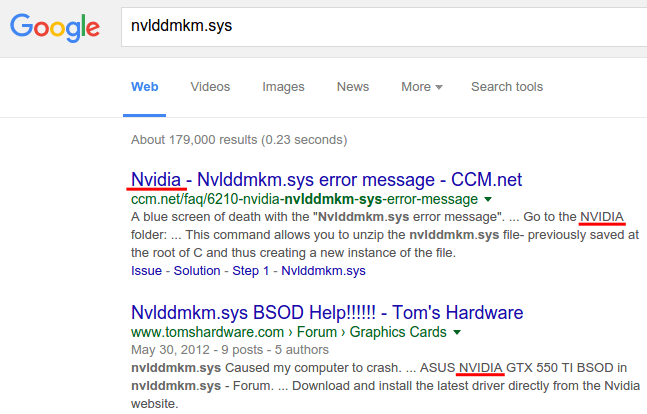Open the News tab
647x414 pixels.
click(x=353, y=87)
